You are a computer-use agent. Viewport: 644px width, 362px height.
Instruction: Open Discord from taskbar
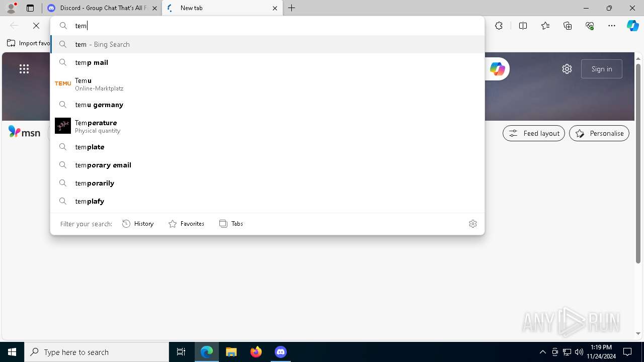click(x=280, y=352)
